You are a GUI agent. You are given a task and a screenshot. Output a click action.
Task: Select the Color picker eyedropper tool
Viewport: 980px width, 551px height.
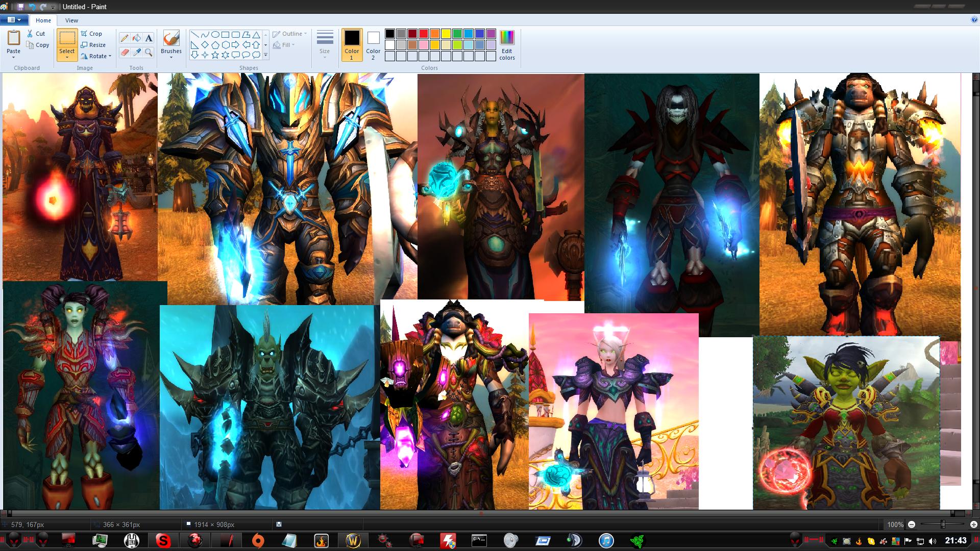[137, 53]
